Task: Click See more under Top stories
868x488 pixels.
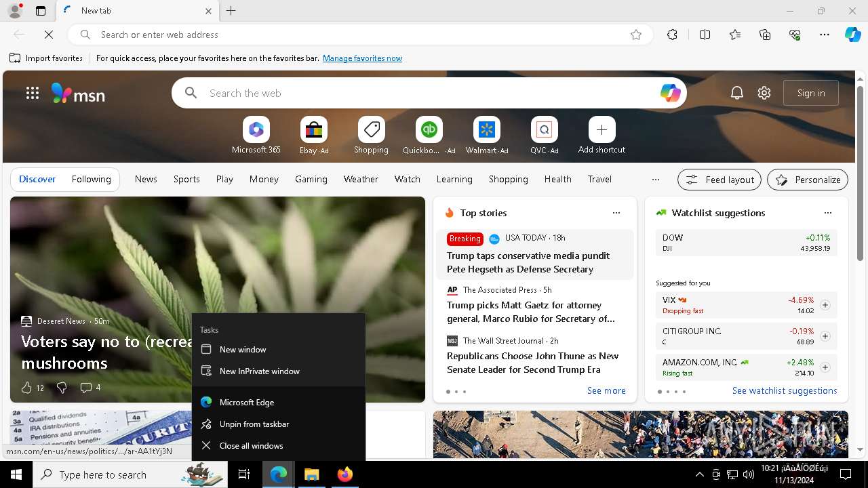Action: [606, 390]
